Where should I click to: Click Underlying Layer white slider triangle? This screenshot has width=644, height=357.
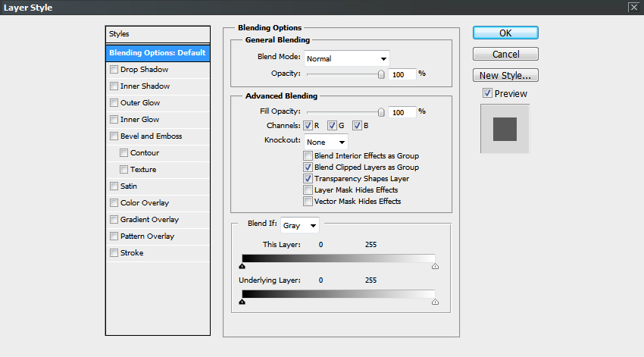pyautogui.click(x=435, y=301)
